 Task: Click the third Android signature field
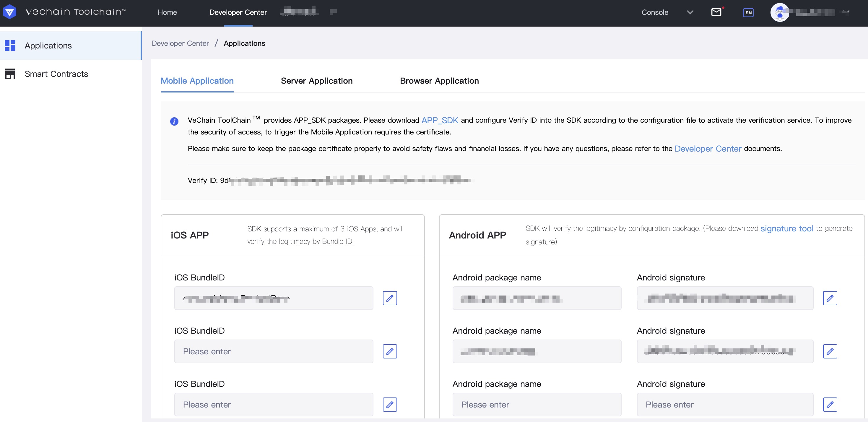click(725, 405)
